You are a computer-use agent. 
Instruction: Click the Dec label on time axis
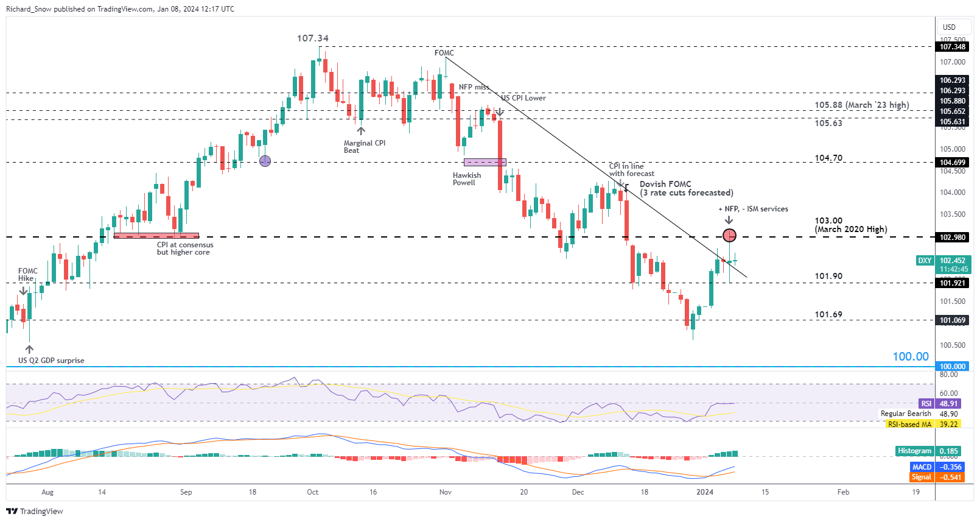[578, 492]
